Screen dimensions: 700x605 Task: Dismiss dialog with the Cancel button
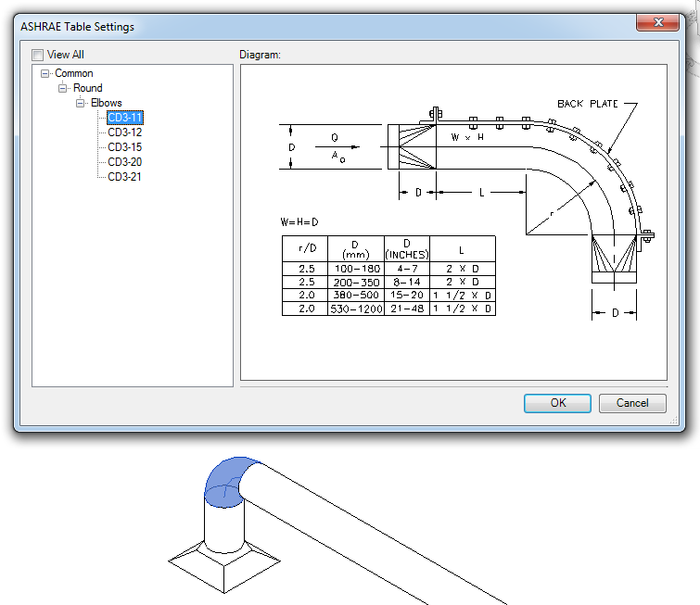(632, 403)
